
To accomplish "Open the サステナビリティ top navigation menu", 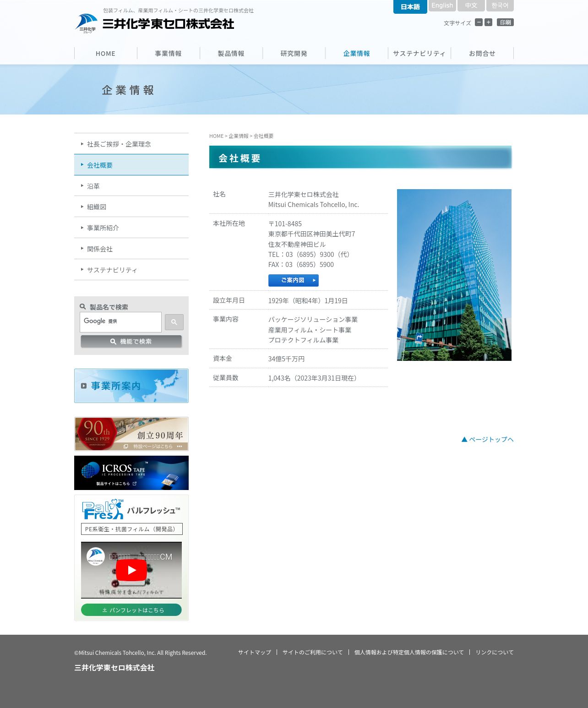I will click(419, 54).
